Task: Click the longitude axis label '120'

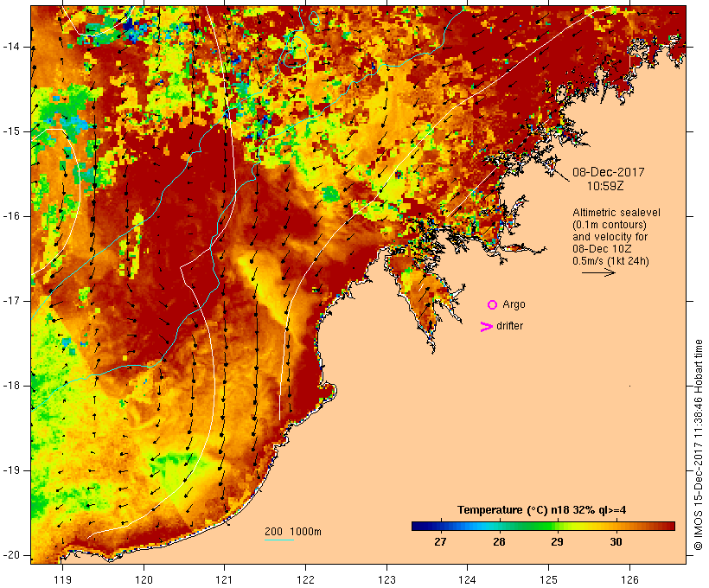Action: click(x=144, y=580)
